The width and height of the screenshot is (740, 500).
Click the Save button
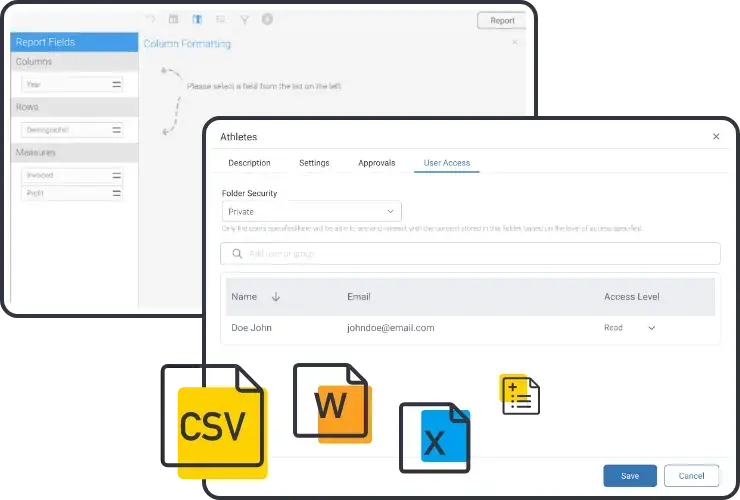630,476
